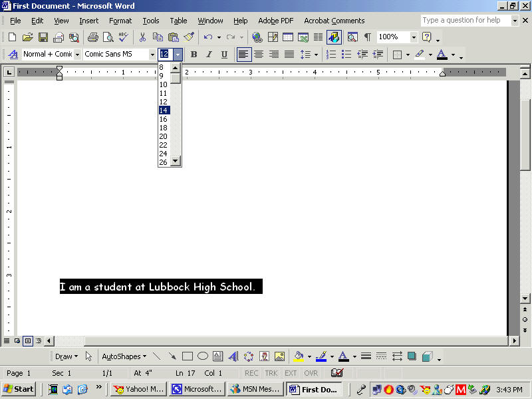This screenshot has height=399, width=532.
Task: Open Print Preview from the toolbar
Action: pyautogui.click(x=108, y=37)
